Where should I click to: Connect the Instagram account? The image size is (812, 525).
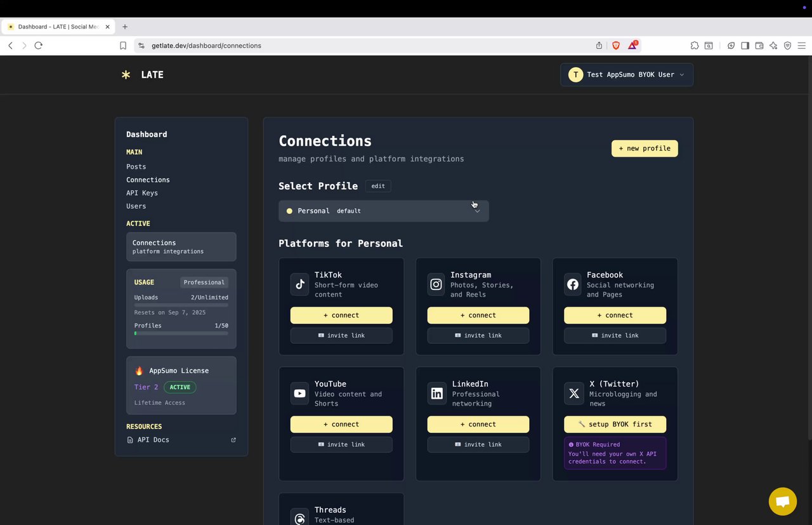(478, 316)
